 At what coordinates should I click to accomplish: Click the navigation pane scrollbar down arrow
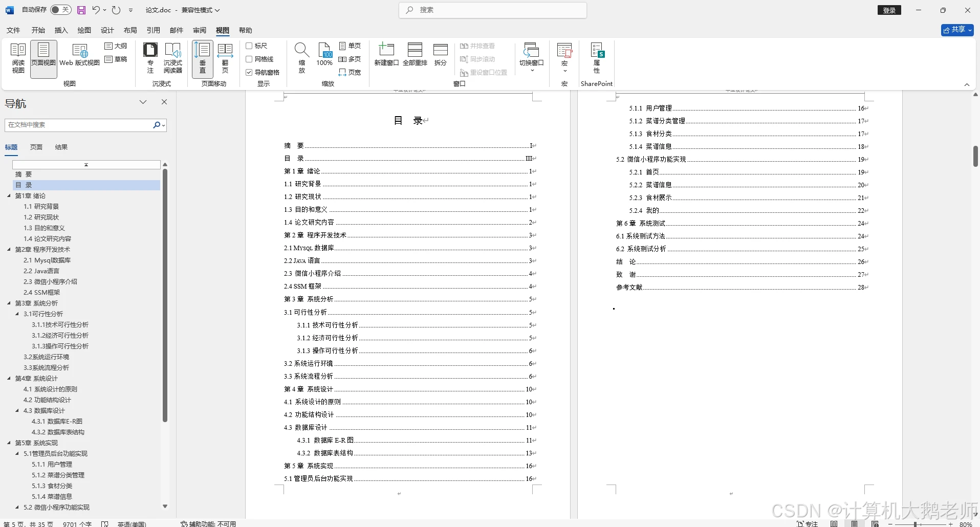point(165,507)
